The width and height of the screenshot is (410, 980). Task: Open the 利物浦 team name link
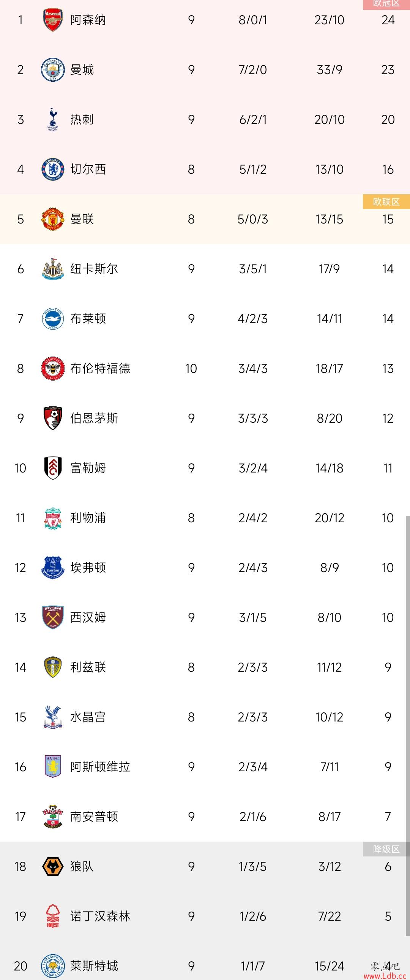(88, 518)
